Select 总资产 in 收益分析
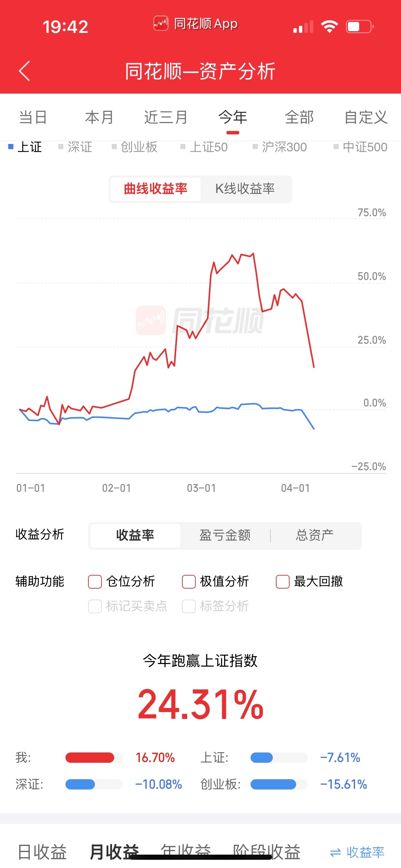 pos(315,535)
